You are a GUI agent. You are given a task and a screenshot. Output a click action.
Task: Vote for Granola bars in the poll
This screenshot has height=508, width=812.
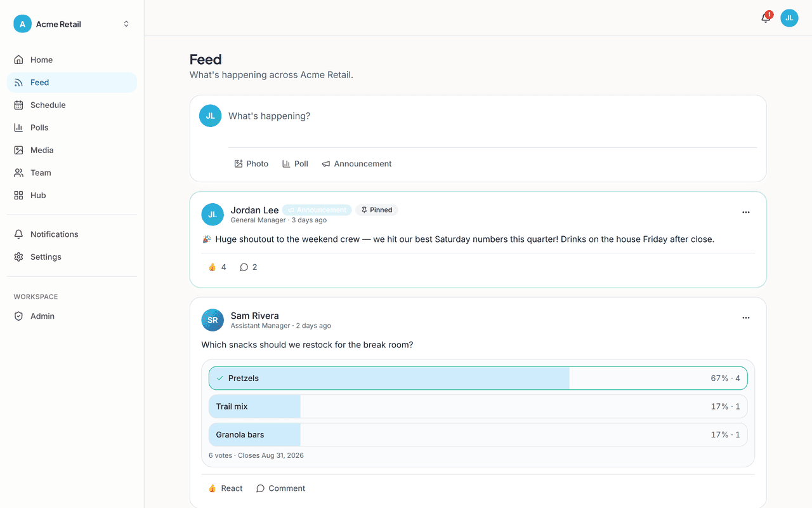pyautogui.click(x=478, y=435)
